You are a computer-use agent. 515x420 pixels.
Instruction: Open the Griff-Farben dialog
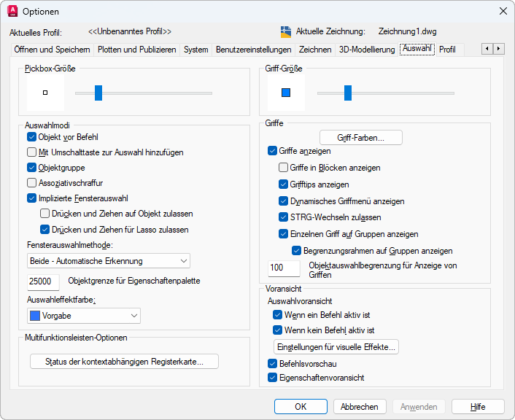point(360,137)
